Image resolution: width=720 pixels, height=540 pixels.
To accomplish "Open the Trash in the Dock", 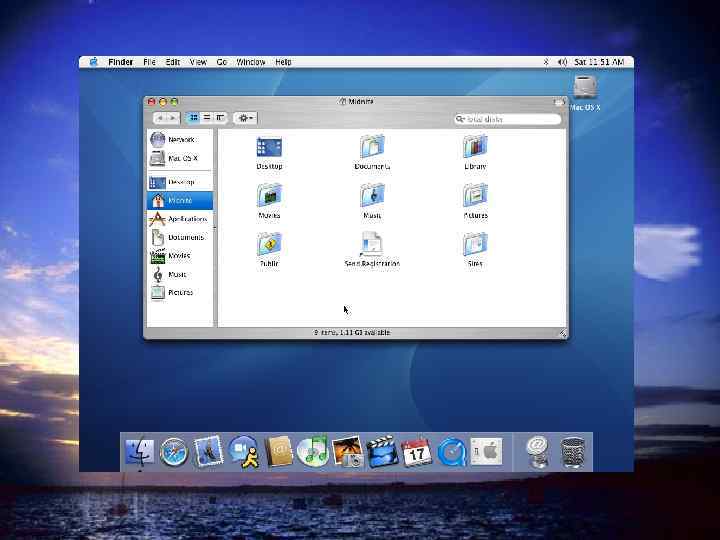I will point(573,453).
